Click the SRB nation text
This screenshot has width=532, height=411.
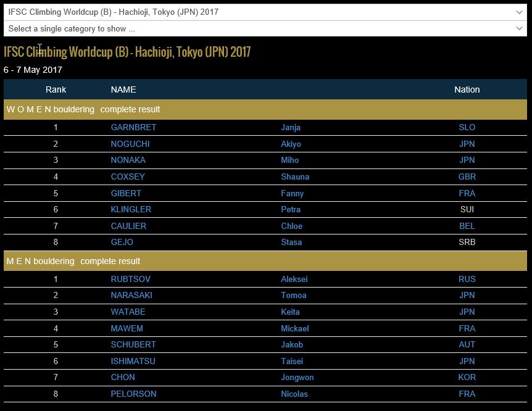[467, 242]
